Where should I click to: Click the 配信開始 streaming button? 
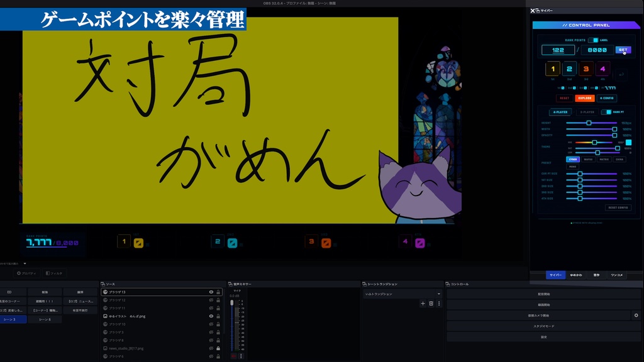[543, 294]
